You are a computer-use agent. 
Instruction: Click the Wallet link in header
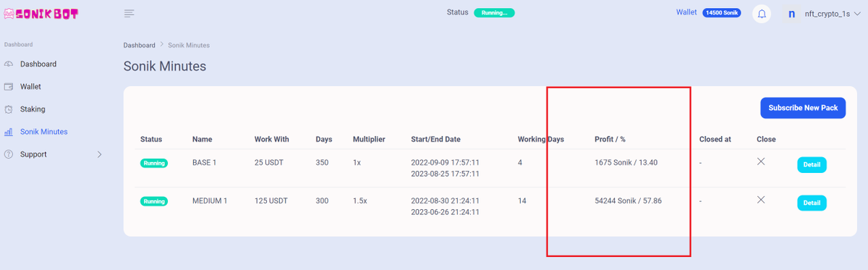[x=686, y=12]
